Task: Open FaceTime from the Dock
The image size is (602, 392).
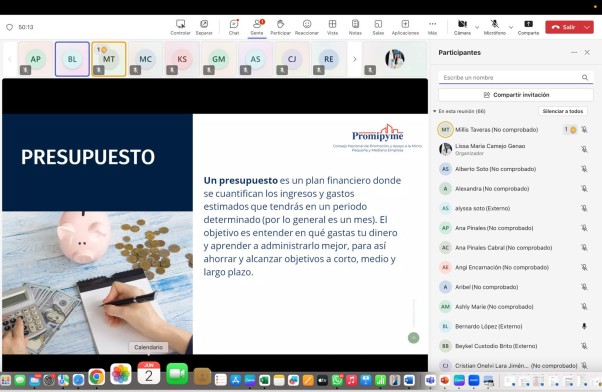Action: tap(177, 374)
